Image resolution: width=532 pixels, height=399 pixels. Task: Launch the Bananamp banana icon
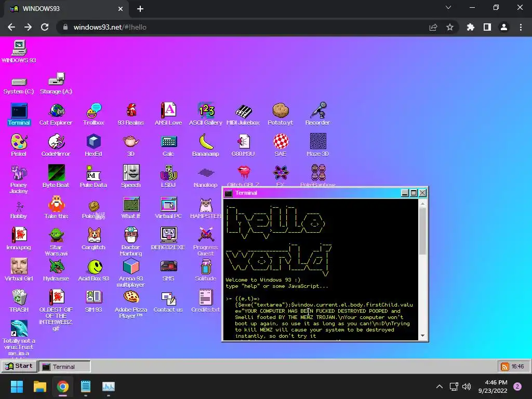[x=206, y=142]
